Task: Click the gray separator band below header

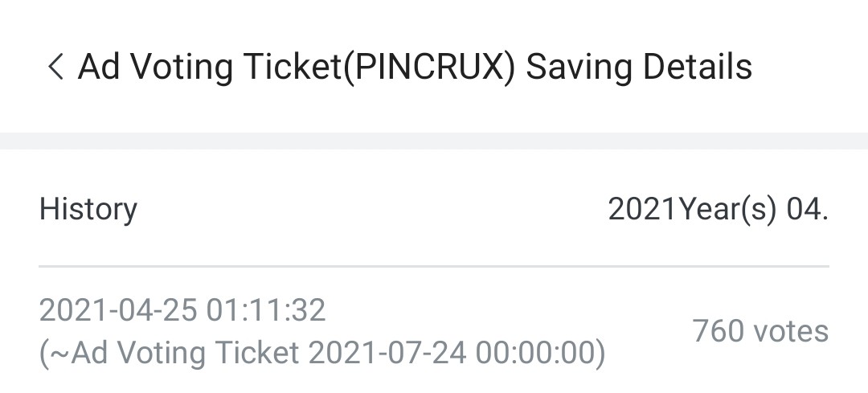Action: point(434,141)
